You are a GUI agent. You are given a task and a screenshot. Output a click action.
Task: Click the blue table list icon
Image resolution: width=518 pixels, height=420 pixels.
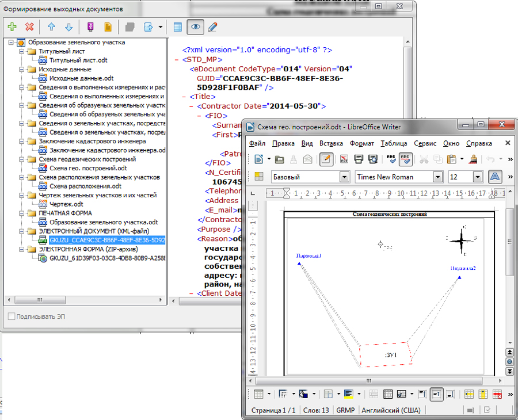point(178,27)
